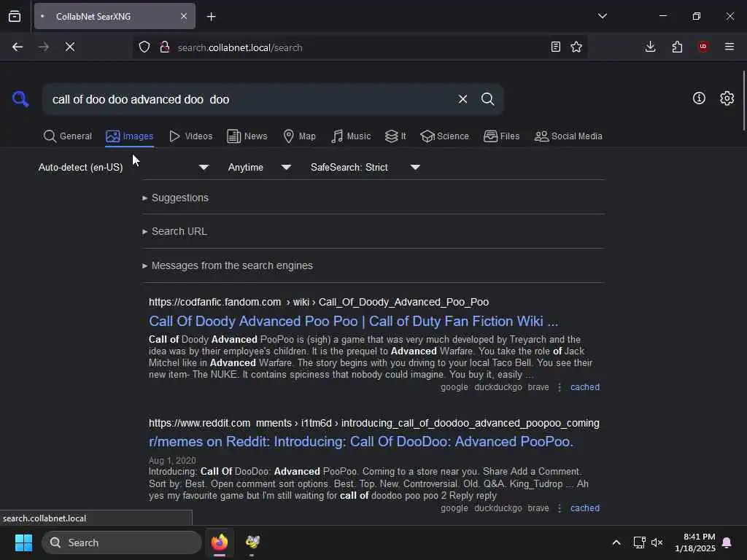Open Firefox View tab icon
747x560 pixels.
pyautogui.click(x=15, y=16)
